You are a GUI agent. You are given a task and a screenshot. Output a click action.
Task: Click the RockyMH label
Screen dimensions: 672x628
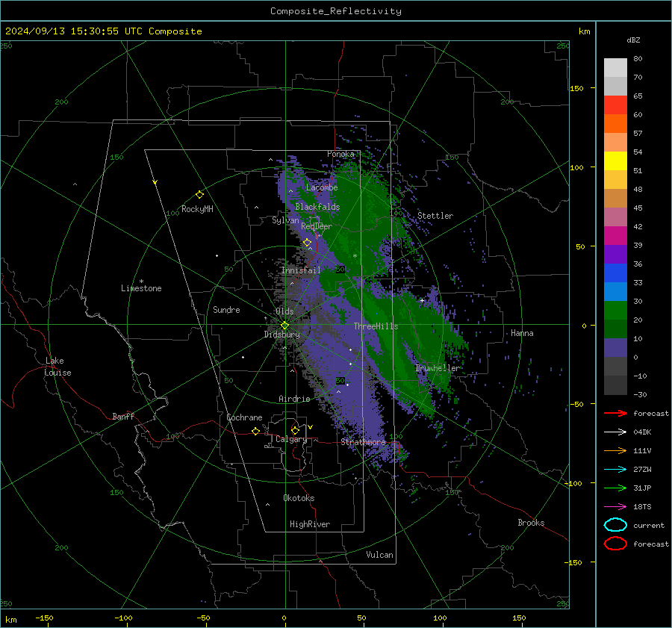click(197, 209)
